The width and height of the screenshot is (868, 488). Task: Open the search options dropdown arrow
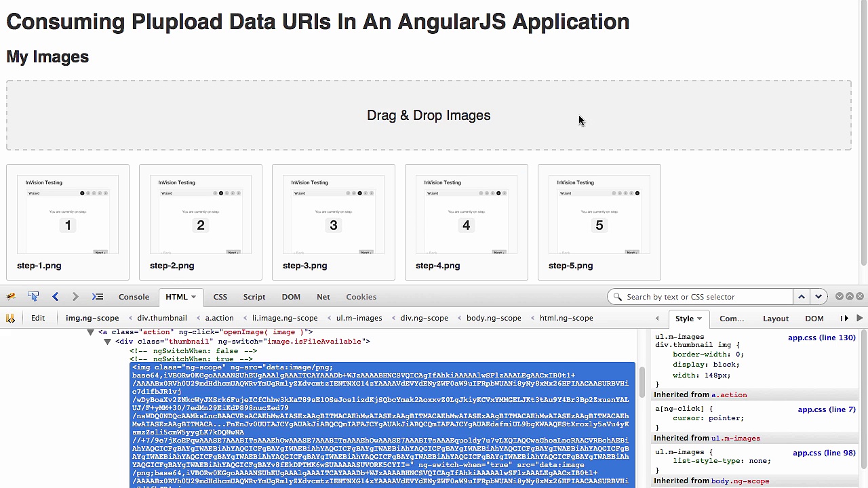(818, 297)
